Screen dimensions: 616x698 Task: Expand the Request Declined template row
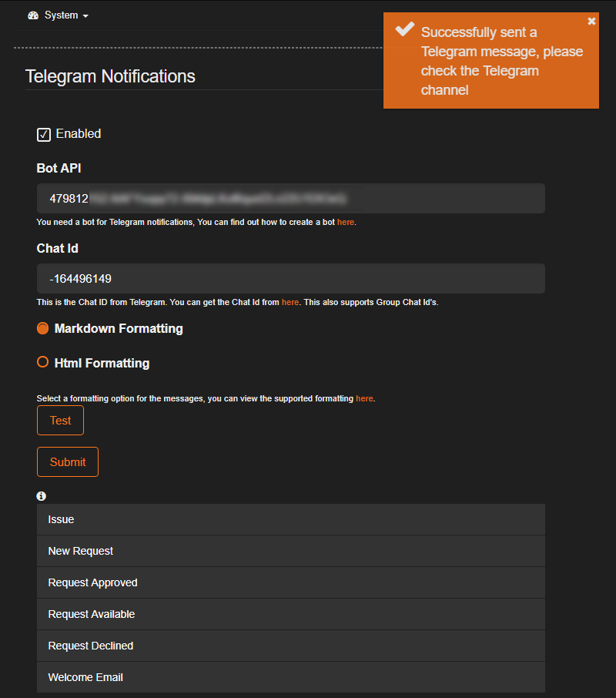pos(291,646)
